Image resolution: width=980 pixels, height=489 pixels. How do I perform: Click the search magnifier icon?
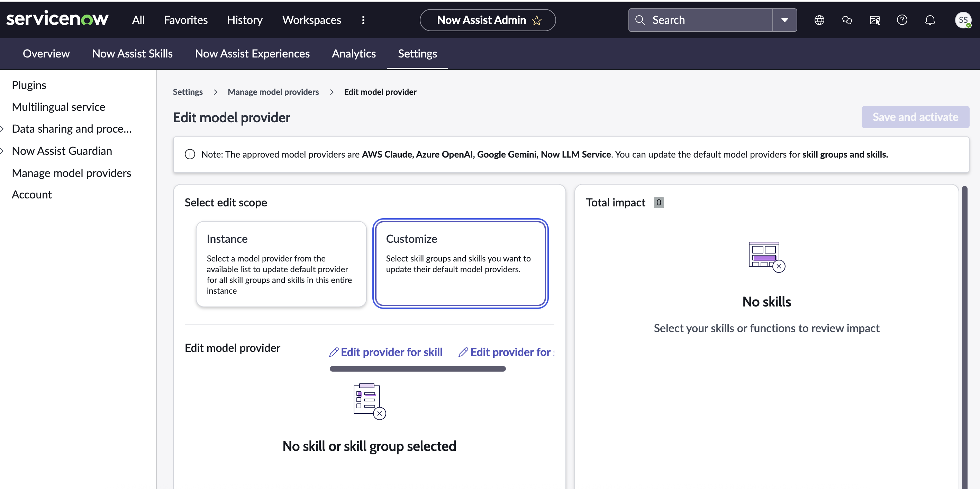coord(640,20)
